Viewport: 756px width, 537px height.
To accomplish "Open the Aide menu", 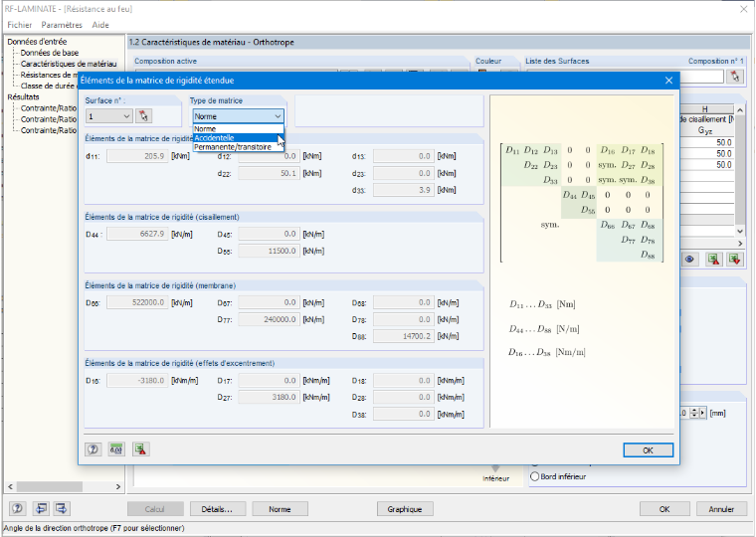I will [x=100, y=25].
